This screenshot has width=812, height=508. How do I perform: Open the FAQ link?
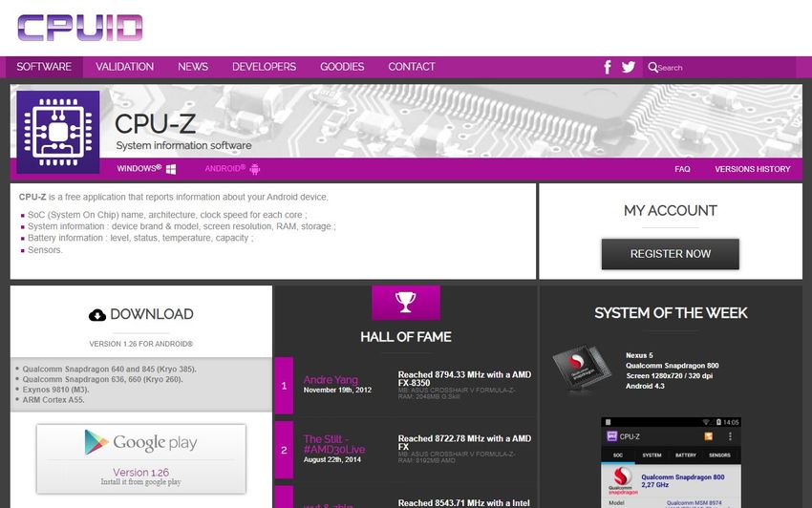[682, 169]
